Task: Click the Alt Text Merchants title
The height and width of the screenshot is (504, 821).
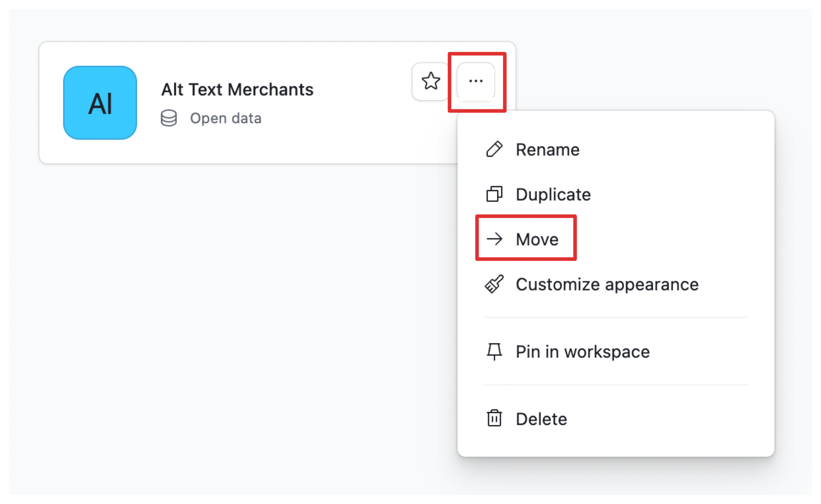Action: (237, 89)
